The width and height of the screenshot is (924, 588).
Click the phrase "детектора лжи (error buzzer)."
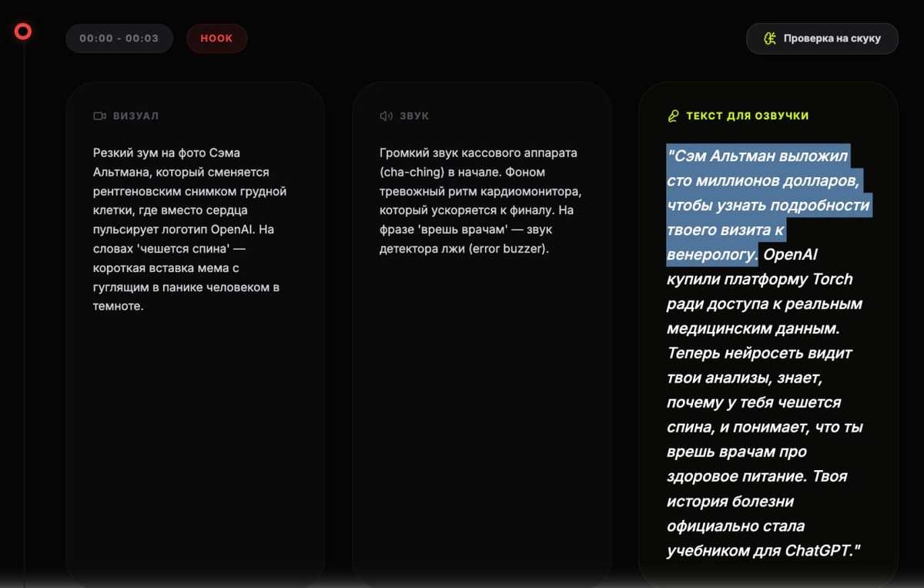pos(464,249)
